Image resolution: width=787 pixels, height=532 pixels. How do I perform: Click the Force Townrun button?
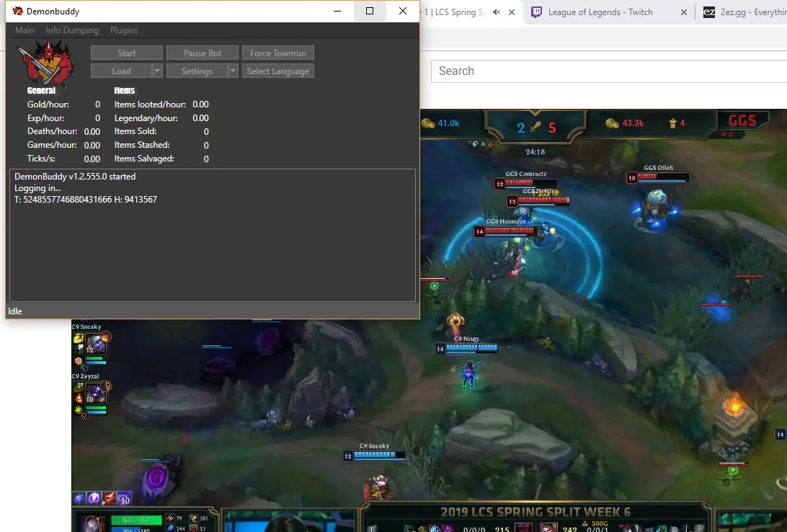[278, 53]
